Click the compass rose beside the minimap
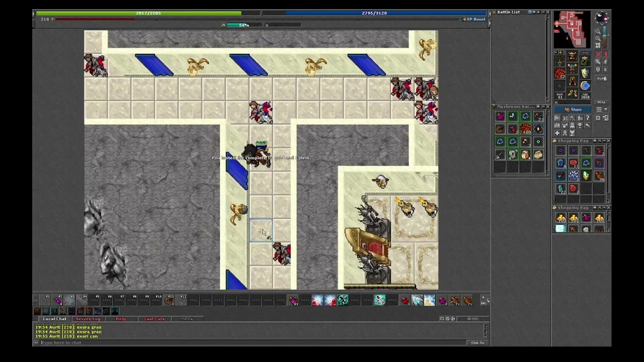Image resolution: width=644 pixels, height=362 pixels. [602, 17]
